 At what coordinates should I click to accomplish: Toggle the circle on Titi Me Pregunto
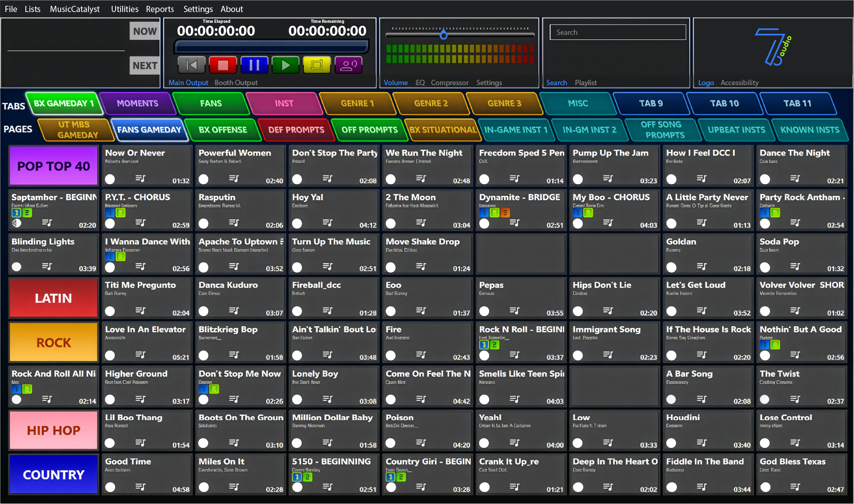[x=110, y=311]
